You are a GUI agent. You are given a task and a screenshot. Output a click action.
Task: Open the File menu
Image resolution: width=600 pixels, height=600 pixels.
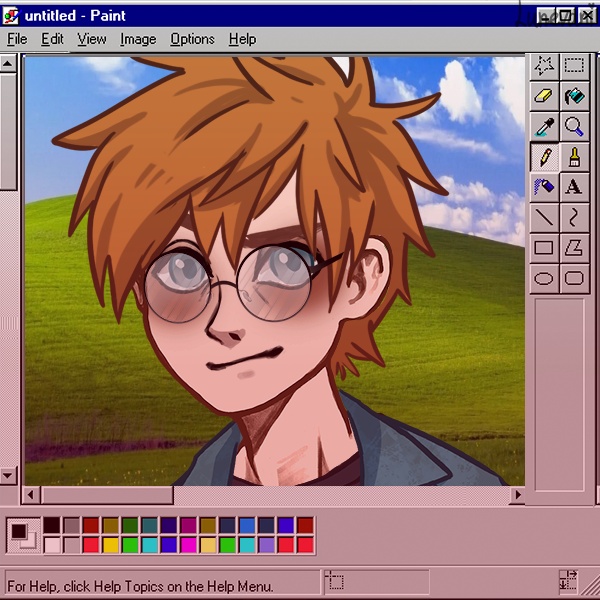tap(17, 39)
